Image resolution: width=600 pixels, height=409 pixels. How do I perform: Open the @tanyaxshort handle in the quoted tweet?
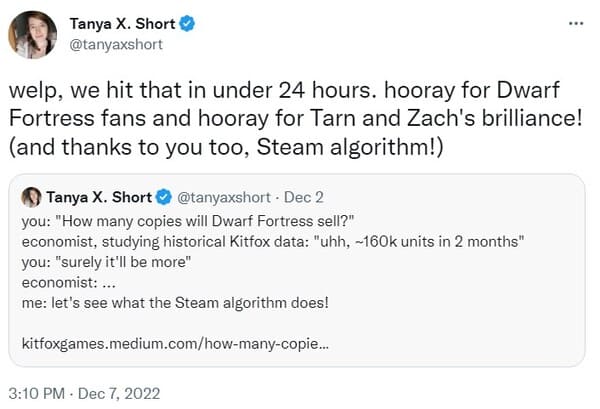(x=224, y=197)
